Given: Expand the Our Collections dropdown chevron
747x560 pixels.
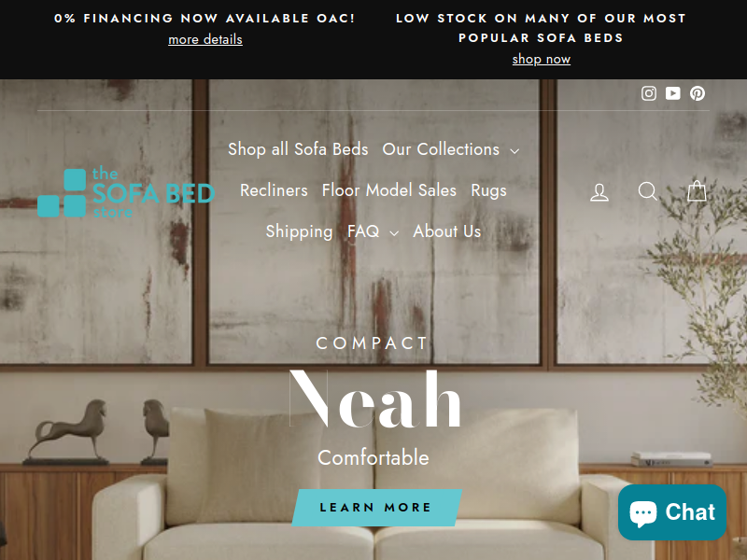Looking at the screenshot, I should coord(514,151).
